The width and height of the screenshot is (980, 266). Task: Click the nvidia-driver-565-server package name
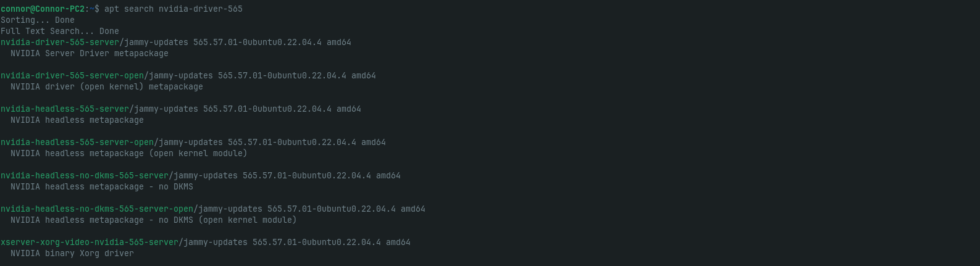(x=60, y=43)
